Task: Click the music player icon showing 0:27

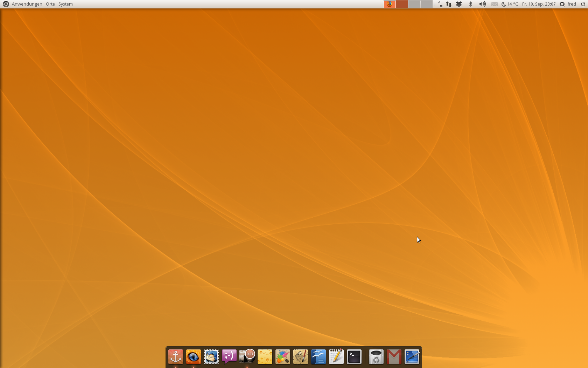Action: coord(247,357)
